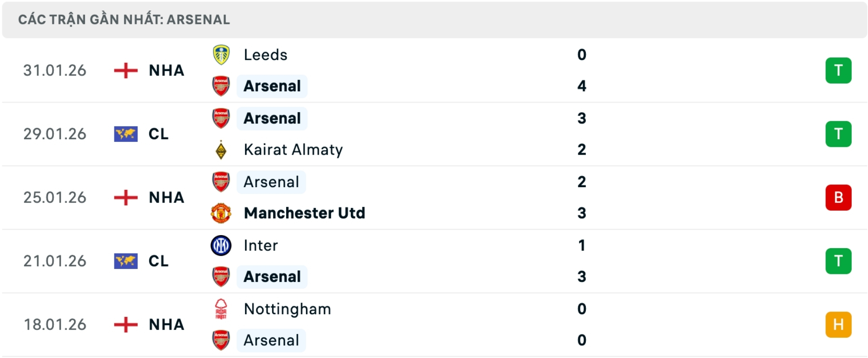
Task: Click the Kairat Almaty club badge
Action: pos(221,150)
